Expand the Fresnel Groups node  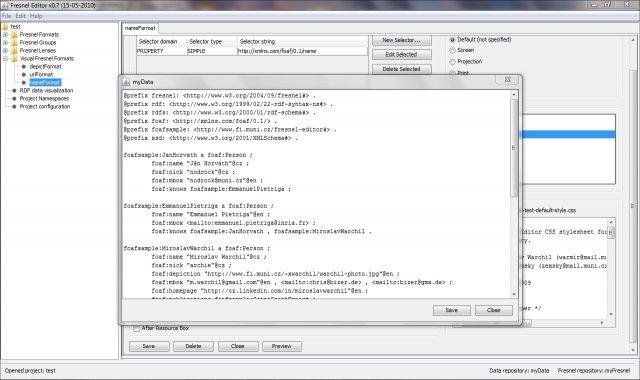click(x=5, y=42)
